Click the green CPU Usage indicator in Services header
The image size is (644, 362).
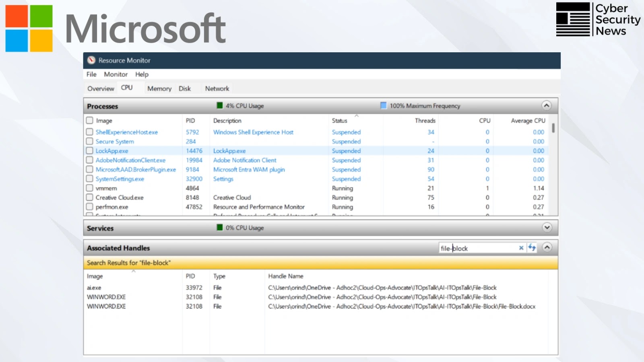(x=219, y=227)
